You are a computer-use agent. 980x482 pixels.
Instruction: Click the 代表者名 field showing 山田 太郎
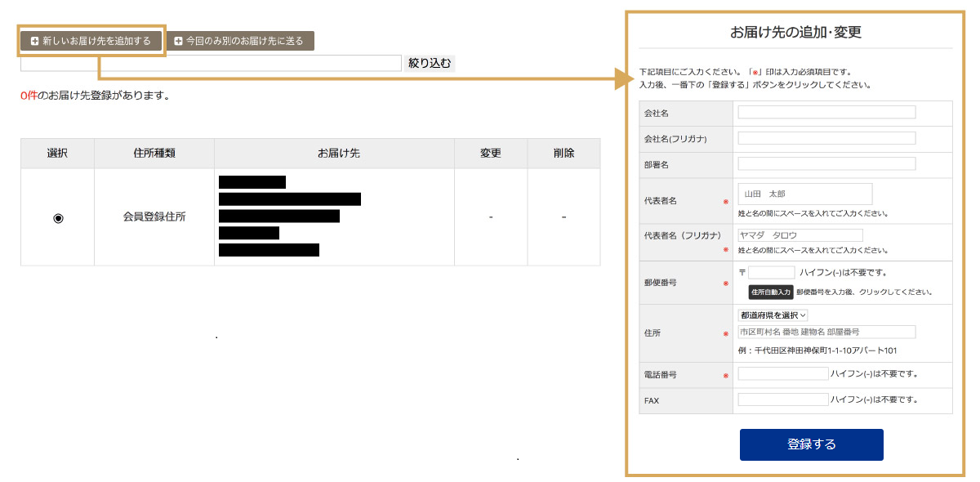tap(804, 194)
